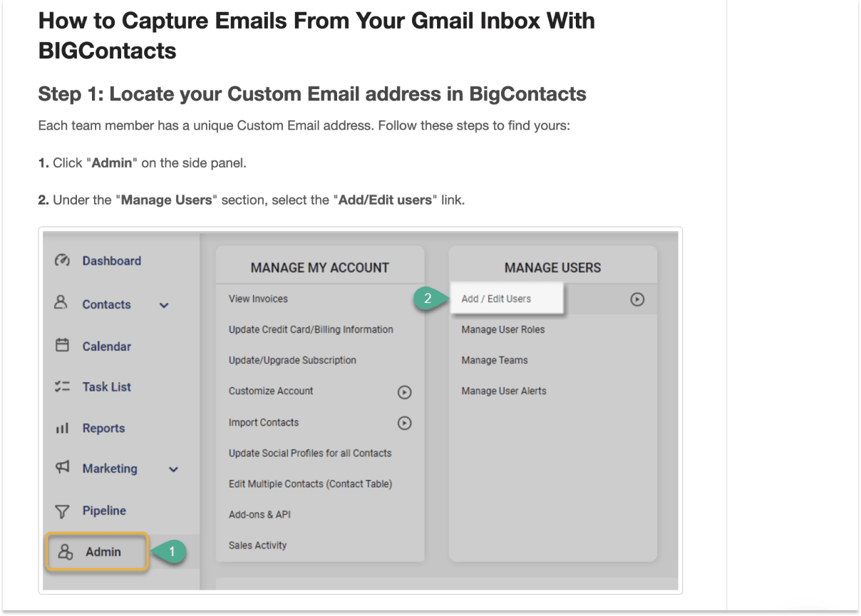Viewport: 861px width, 616px height.
Task: Click the sentence beginning Each team member
Action: (304, 126)
